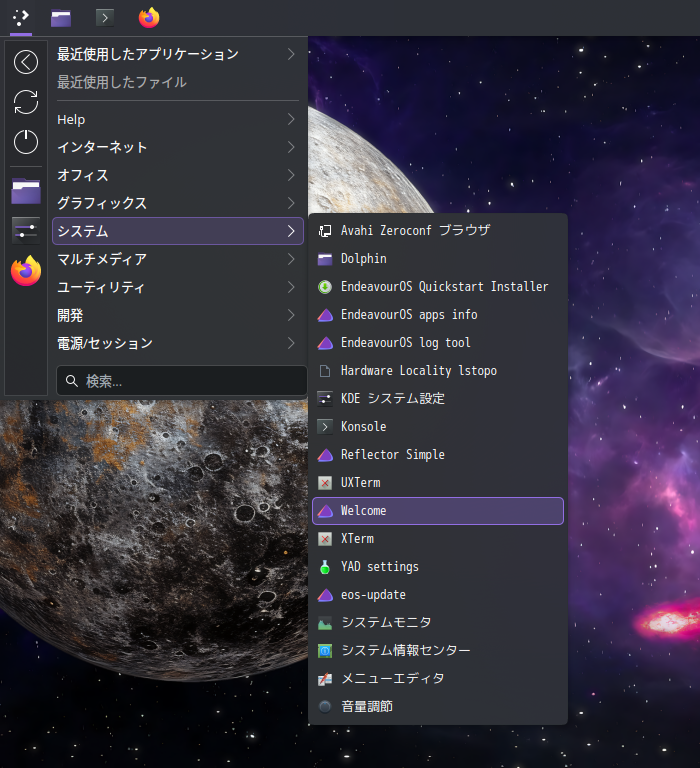Click the application launcher icon in the panel
The width and height of the screenshot is (700, 768).
click(21, 18)
